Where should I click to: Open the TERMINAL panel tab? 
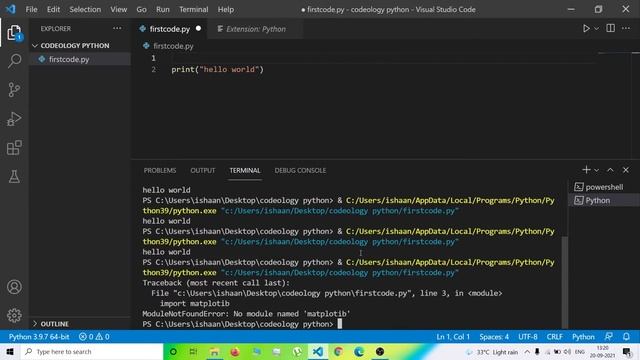[x=244, y=170]
